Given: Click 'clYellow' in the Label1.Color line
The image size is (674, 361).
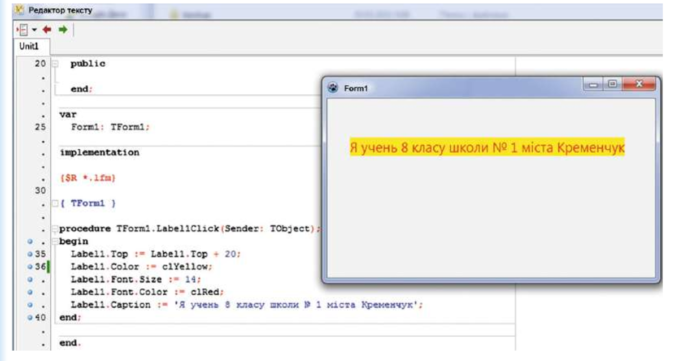Looking at the screenshot, I should [x=185, y=267].
